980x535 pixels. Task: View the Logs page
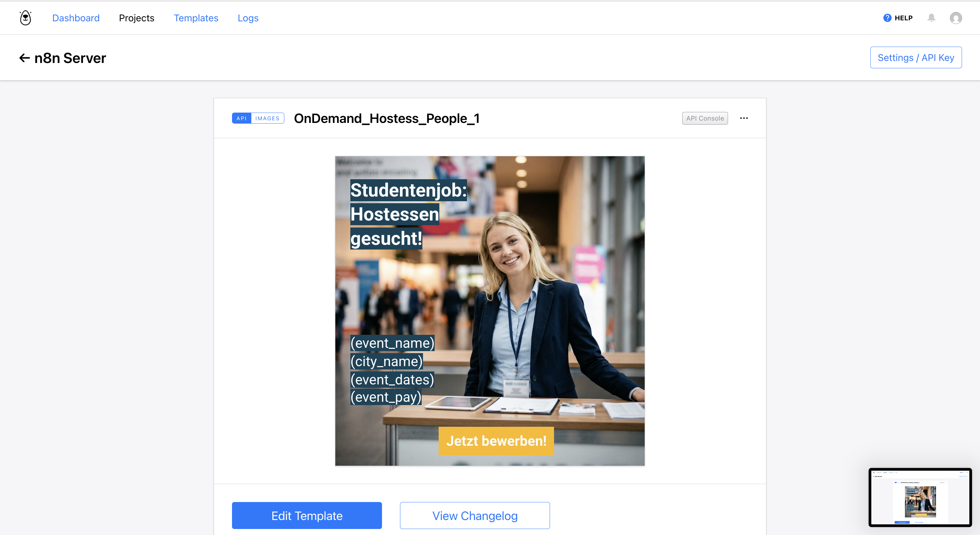click(248, 18)
